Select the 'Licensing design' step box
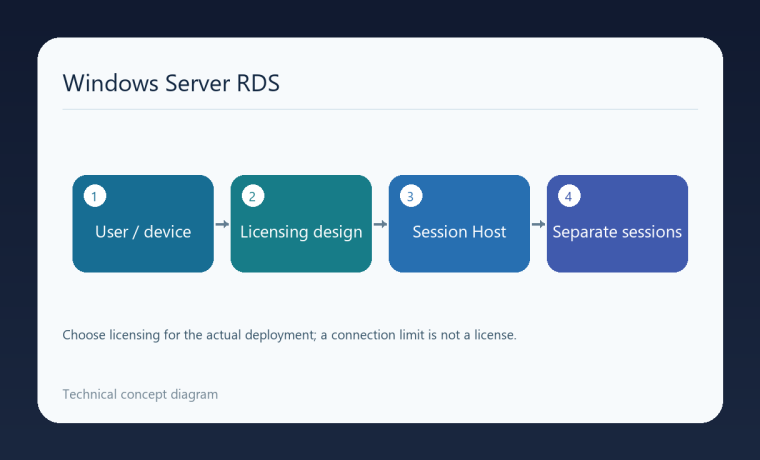Viewport: 760px width, 460px height. click(301, 223)
